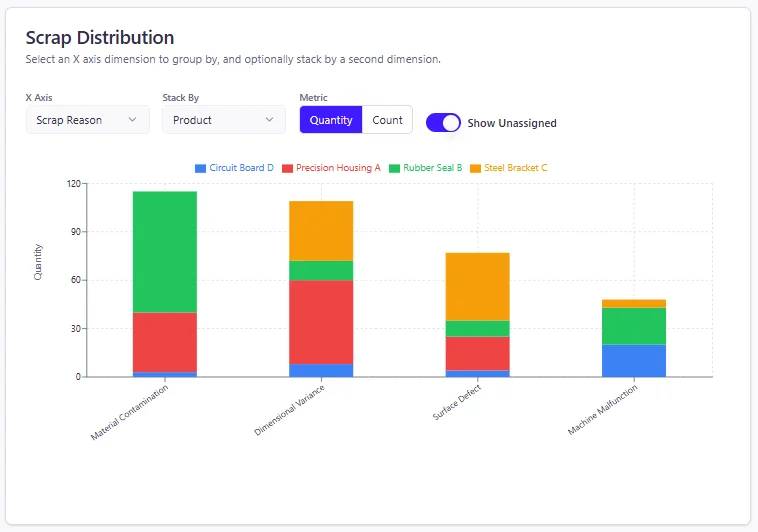The height and width of the screenshot is (532, 758).
Task: Switch metric to Count
Action: coord(387,120)
